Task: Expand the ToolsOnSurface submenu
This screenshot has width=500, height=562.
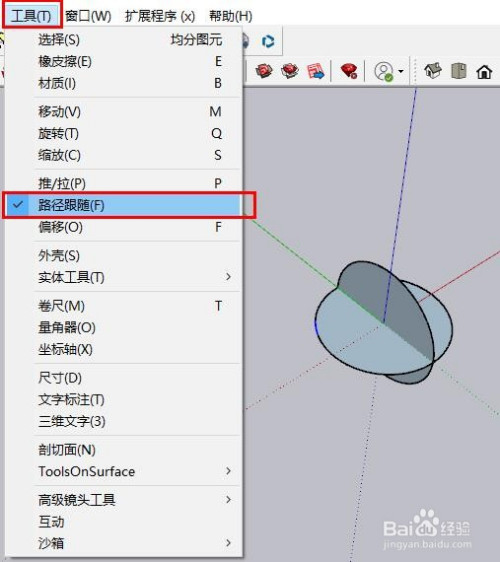Action: (124, 471)
